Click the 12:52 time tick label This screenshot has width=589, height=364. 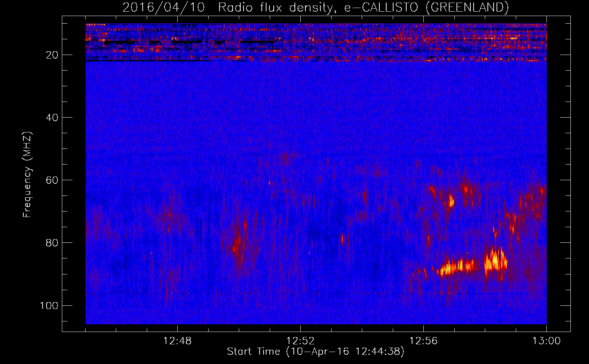(x=300, y=341)
